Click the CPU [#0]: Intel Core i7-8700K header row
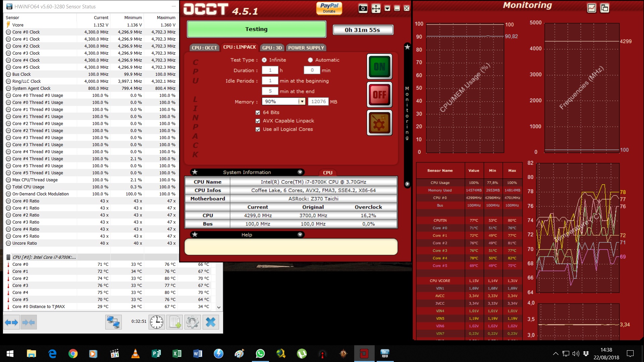644x362 pixels. tap(91, 257)
